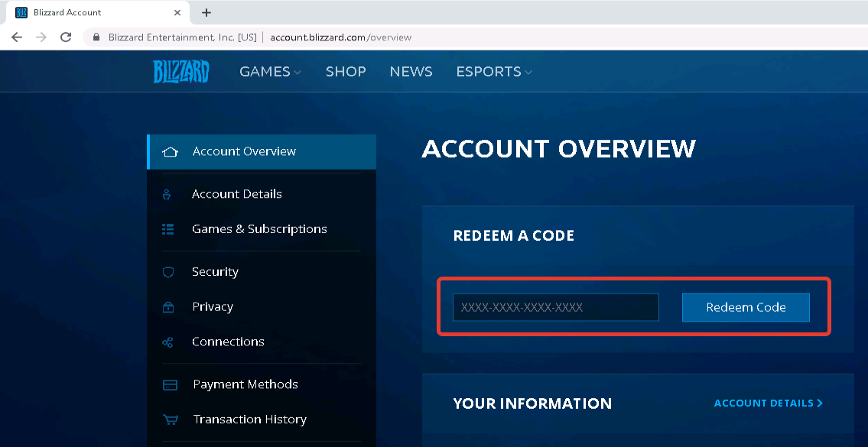Click the Account Details person icon

167,194
